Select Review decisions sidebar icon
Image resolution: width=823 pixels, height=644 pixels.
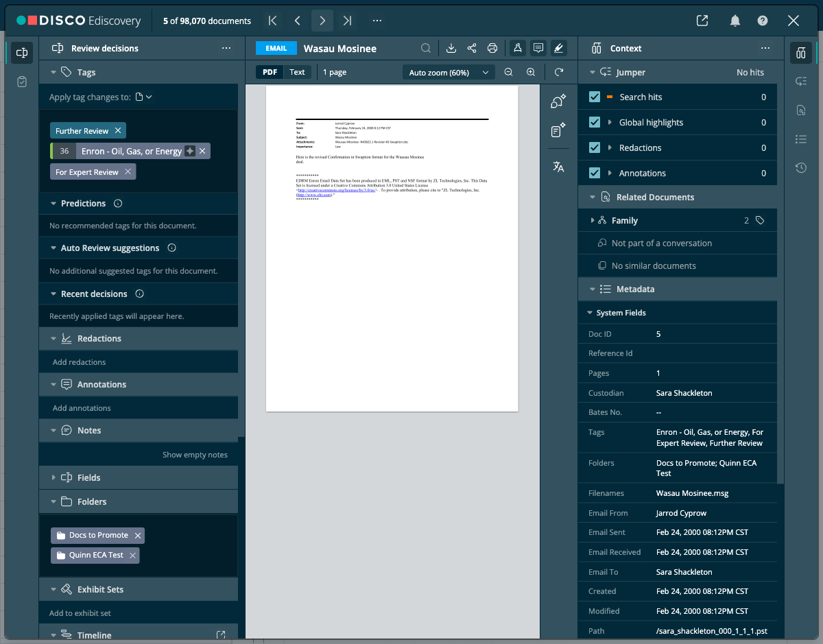point(22,53)
